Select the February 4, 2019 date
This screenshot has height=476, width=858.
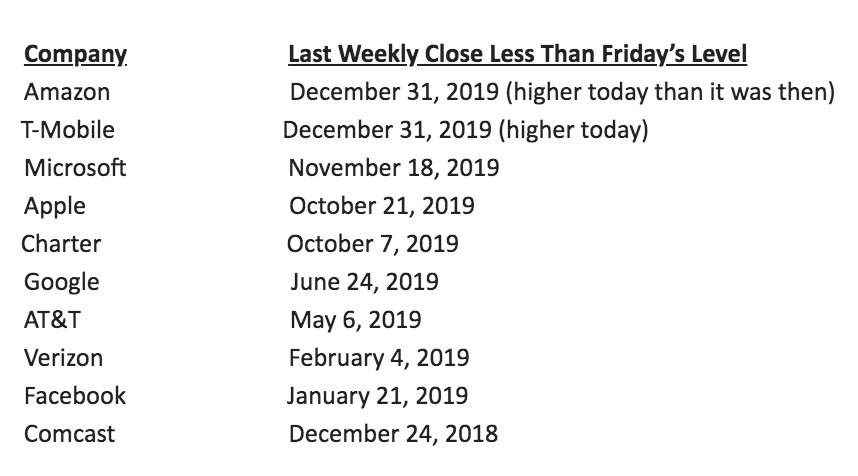379,358
